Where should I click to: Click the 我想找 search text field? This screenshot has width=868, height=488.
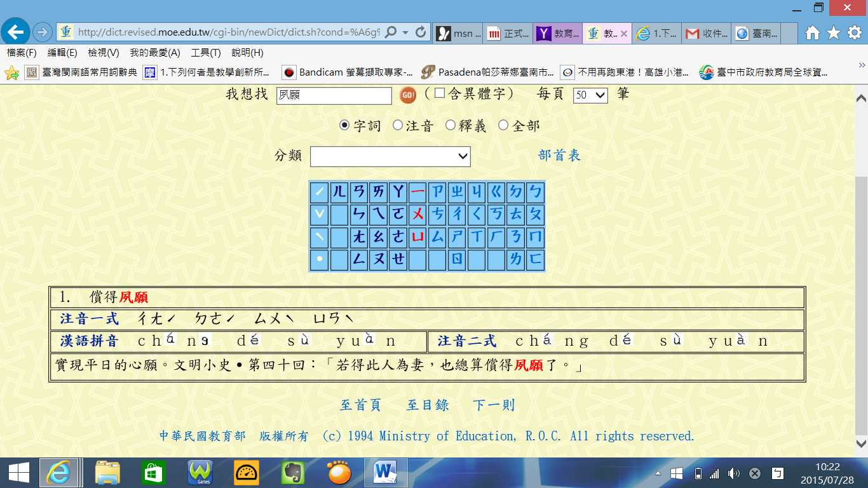[334, 96]
